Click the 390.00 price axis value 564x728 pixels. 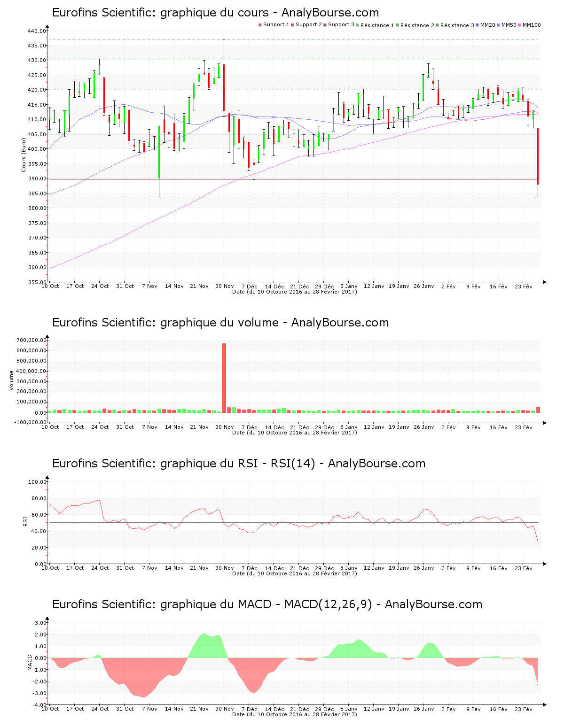tap(37, 178)
